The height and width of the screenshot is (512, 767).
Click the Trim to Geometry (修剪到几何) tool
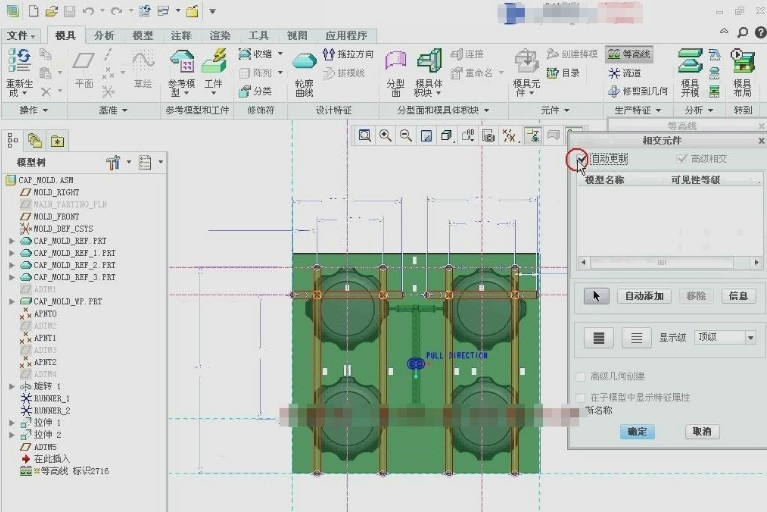(x=637, y=90)
